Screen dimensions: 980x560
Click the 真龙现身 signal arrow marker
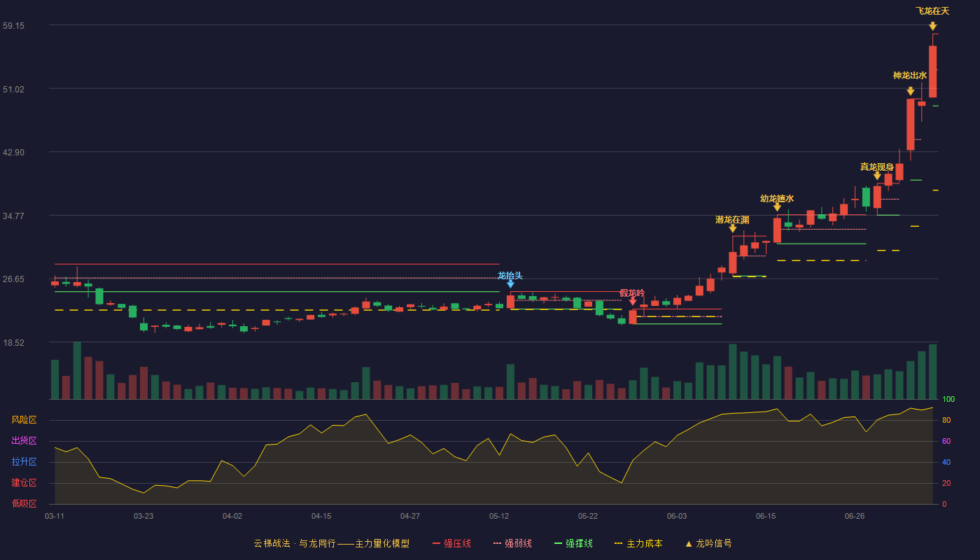tap(877, 176)
